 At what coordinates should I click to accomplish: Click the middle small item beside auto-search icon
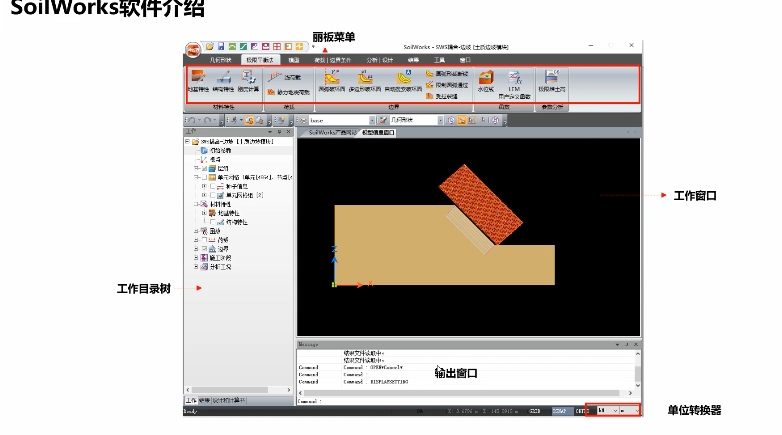click(447, 85)
